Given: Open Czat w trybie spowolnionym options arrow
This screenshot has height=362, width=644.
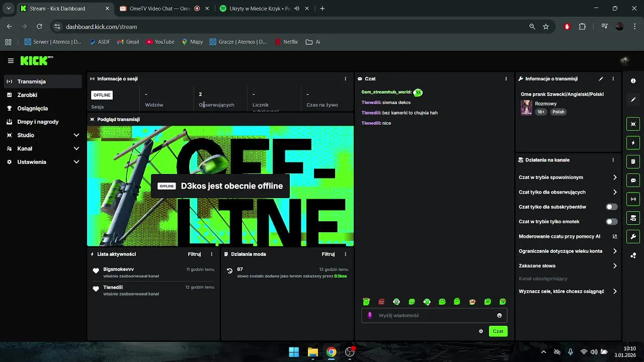Looking at the screenshot, I should pyautogui.click(x=615, y=177).
